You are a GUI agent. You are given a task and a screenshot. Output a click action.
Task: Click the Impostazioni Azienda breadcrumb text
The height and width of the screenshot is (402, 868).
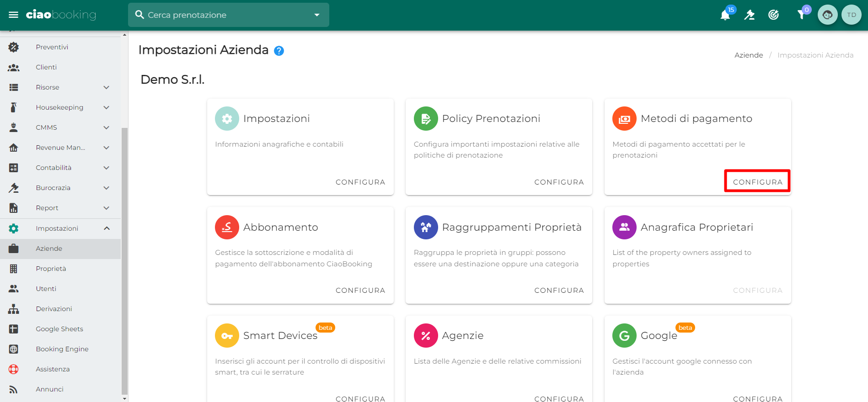tap(815, 55)
